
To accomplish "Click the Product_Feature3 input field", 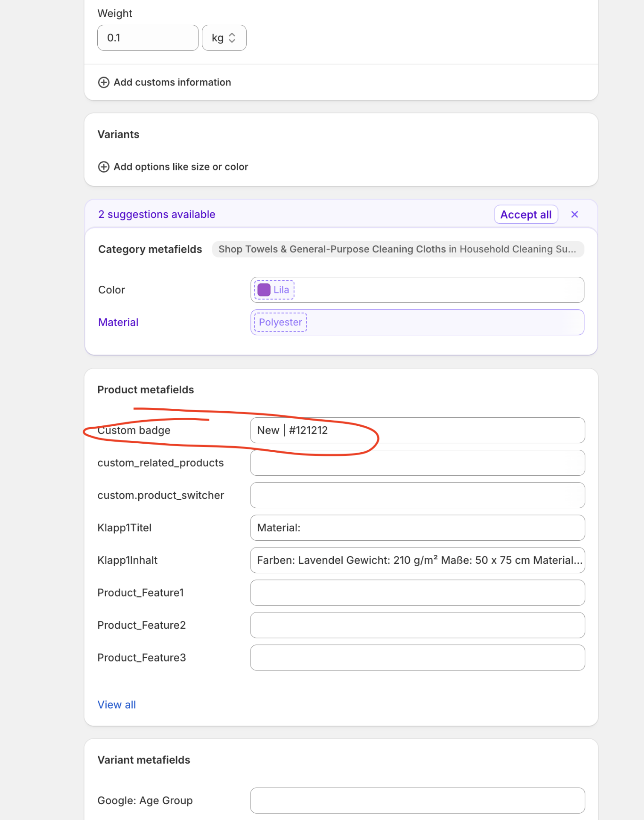I will coord(417,658).
